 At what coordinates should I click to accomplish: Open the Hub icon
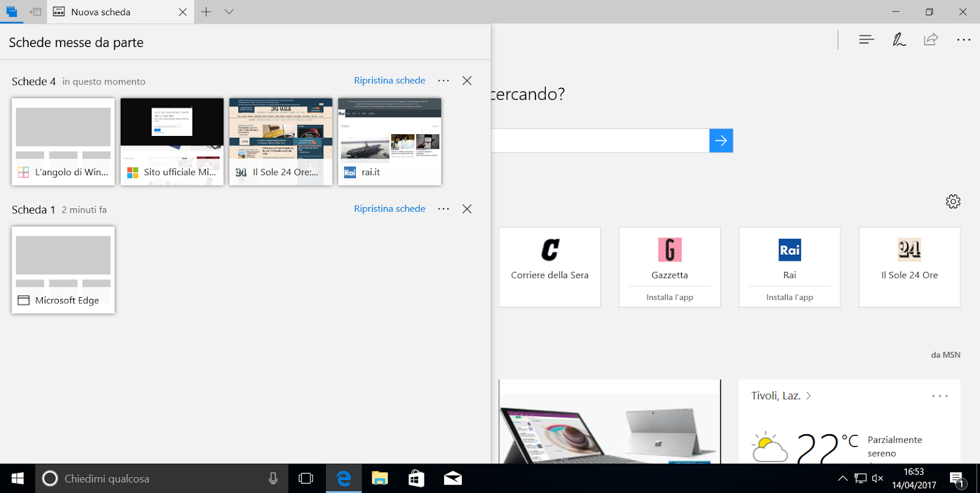866,39
